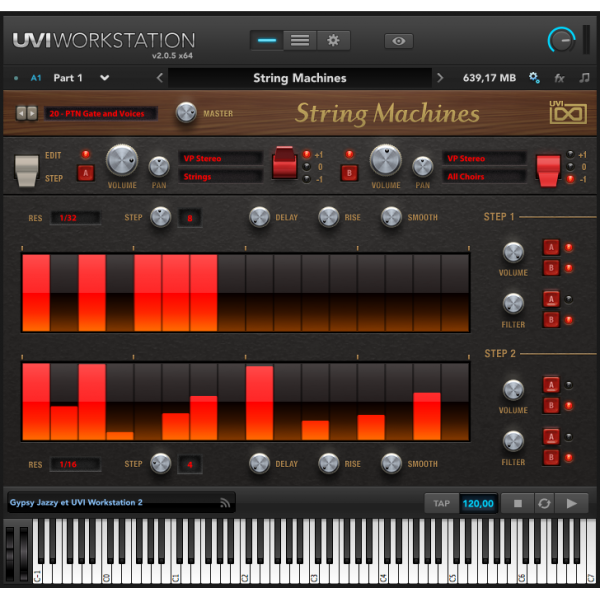
Task: Toggle STEP 2 volume B button
Action: (x=551, y=406)
